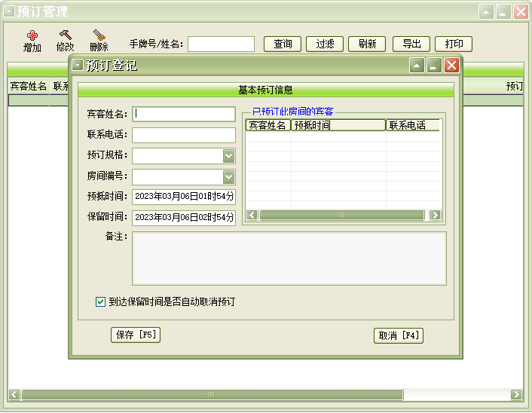Screen dimensions: 532x413
Task: Click the 查询 button
Action: pyautogui.click(x=283, y=44)
